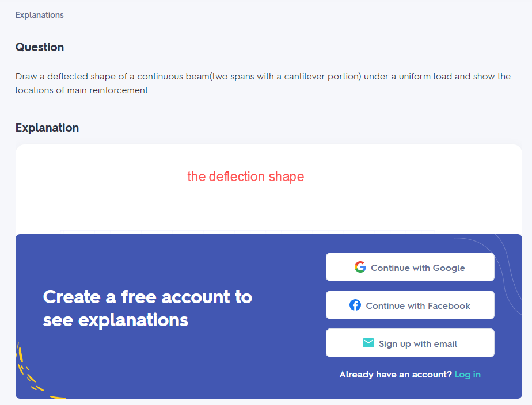
Task: Click the yellow brush-stroke decoration in banner corner
Action: coord(34,373)
